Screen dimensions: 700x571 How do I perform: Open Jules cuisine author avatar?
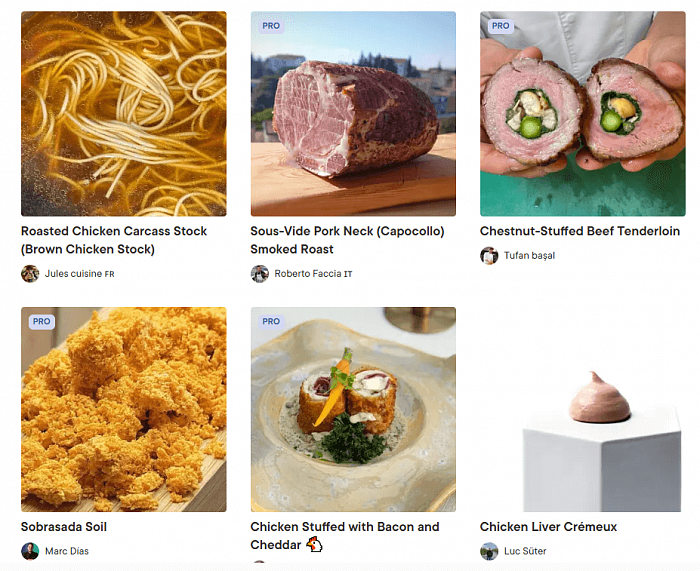pyautogui.click(x=30, y=274)
